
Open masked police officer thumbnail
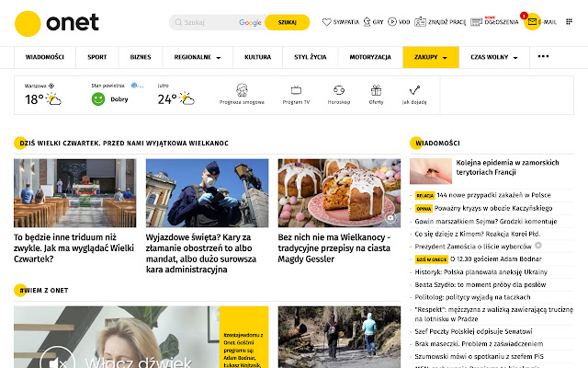click(x=207, y=193)
